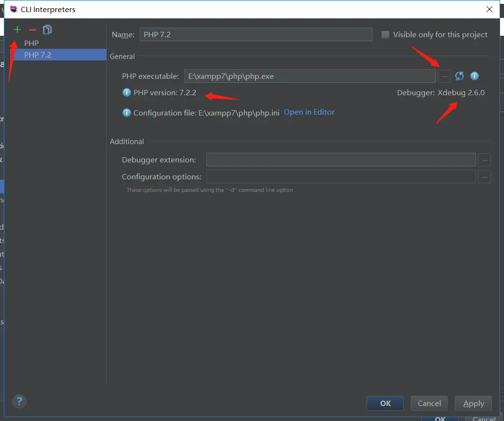504x421 pixels.
Task: Show phpinfo via blue info icon
Action: [x=474, y=76]
